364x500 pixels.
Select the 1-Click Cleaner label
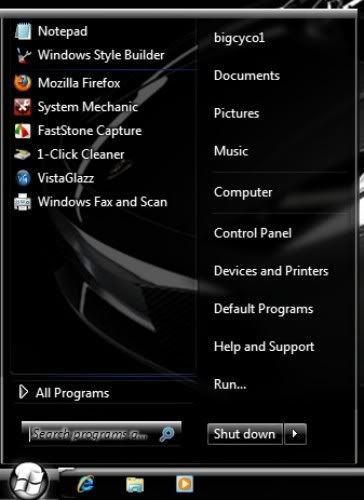point(81,154)
